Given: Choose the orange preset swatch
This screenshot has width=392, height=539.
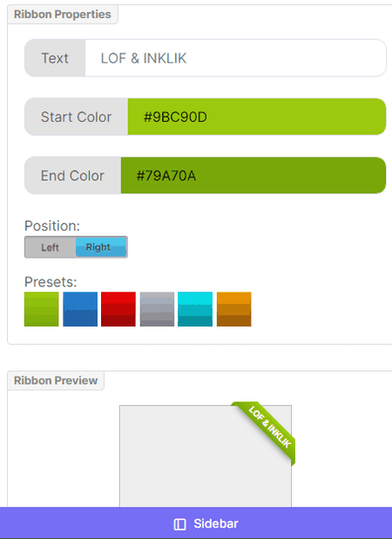Looking at the screenshot, I should click(x=233, y=309).
